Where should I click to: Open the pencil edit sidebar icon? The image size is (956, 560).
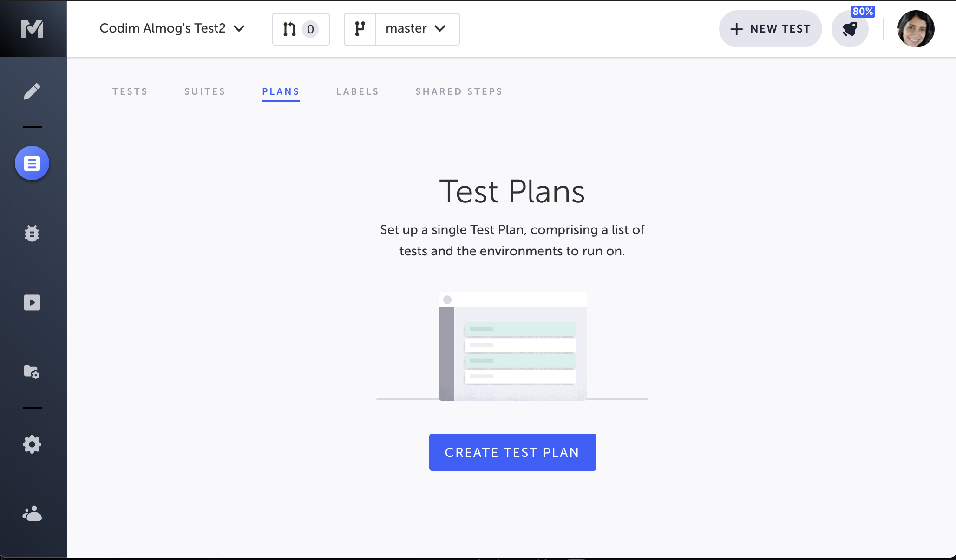tap(32, 91)
